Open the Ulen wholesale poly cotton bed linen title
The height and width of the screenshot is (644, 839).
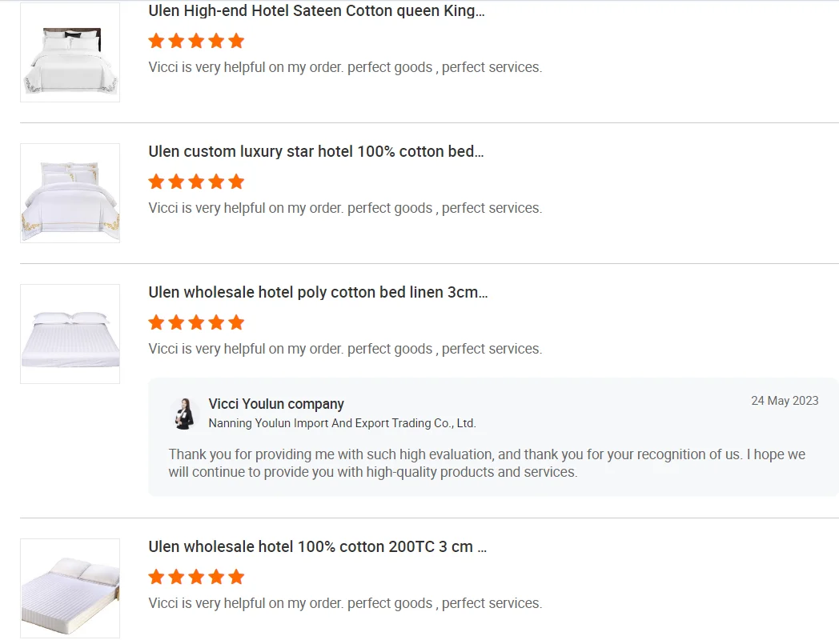pos(318,292)
